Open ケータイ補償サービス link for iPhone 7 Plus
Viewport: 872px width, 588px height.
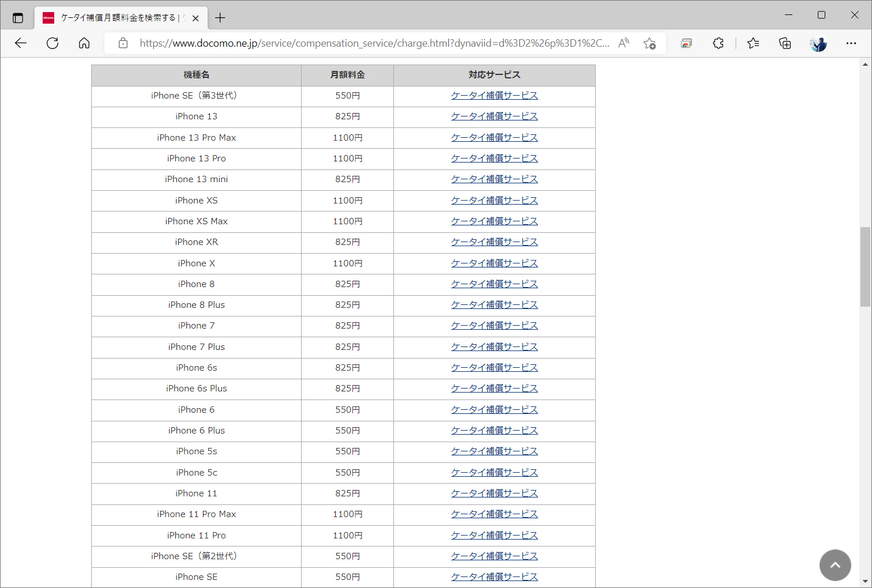pos(494,347)
